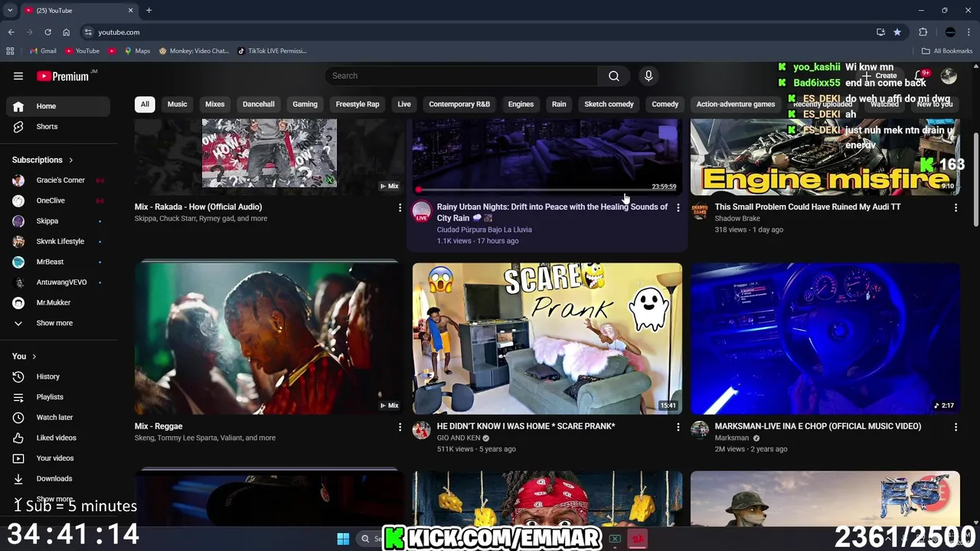Open the Home item in sidebar
Viewport: 980px width, 551px height.
click(x=60, y=106)
